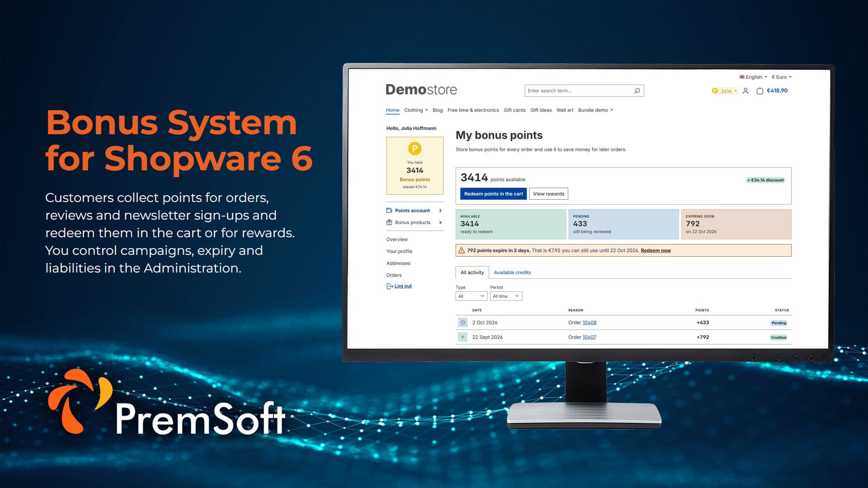Expand the Bonus products chevron
Image resolution: width=868 pixels, height=488 pixels.
pos(440,222)
